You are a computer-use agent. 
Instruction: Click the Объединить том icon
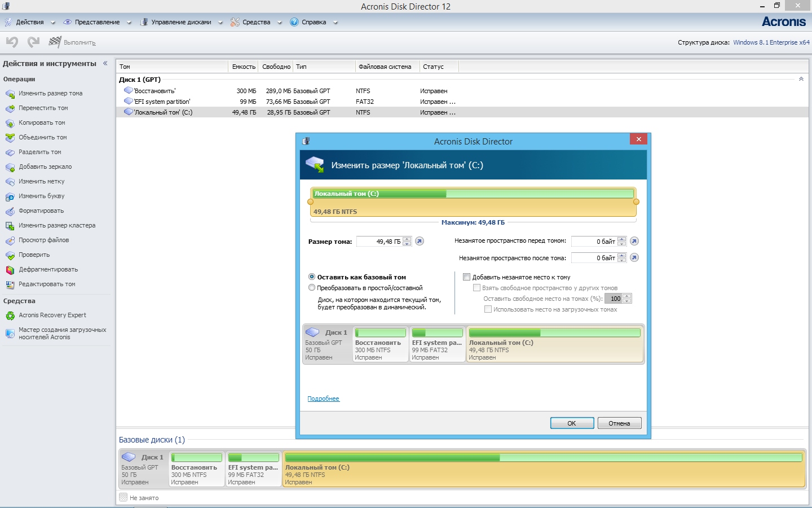[x=10, y=138]
